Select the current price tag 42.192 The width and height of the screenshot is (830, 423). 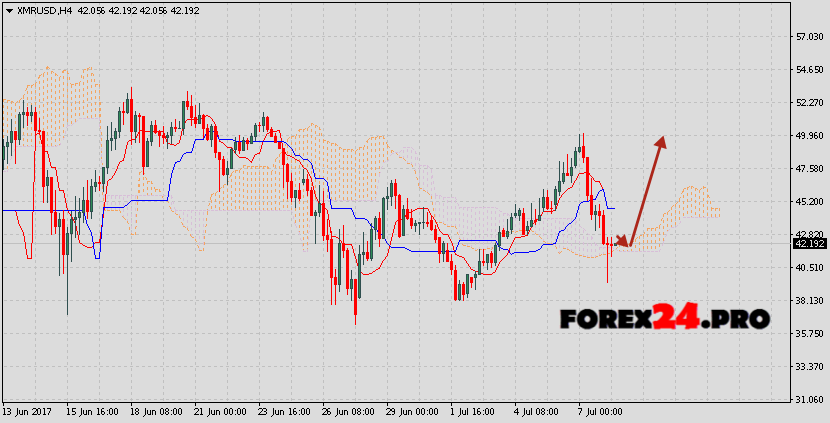coord(808,243)
